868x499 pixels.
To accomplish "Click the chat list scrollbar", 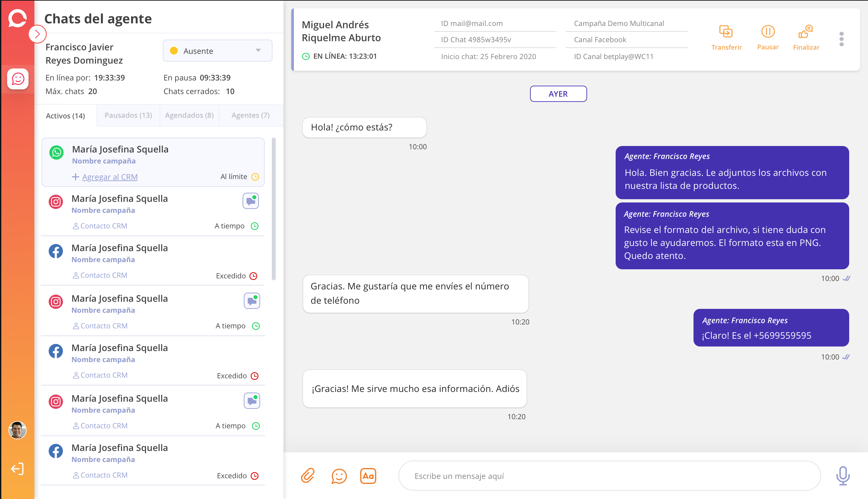I will click(274, 209).
